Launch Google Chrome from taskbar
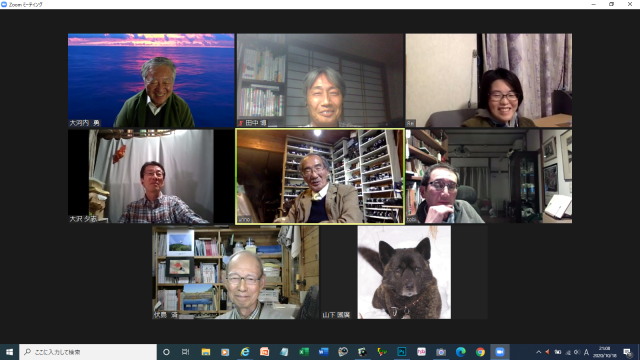This screenshot has width=640, height=360. coord(480,352)
